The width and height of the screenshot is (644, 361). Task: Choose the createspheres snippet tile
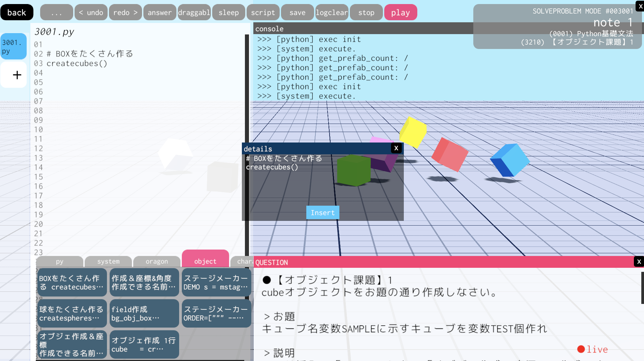pos(72,313)
